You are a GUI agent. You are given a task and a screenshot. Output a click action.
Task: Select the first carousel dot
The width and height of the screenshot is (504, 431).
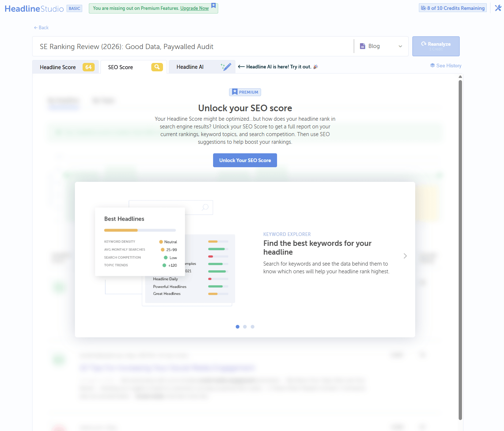click(238, 327)
